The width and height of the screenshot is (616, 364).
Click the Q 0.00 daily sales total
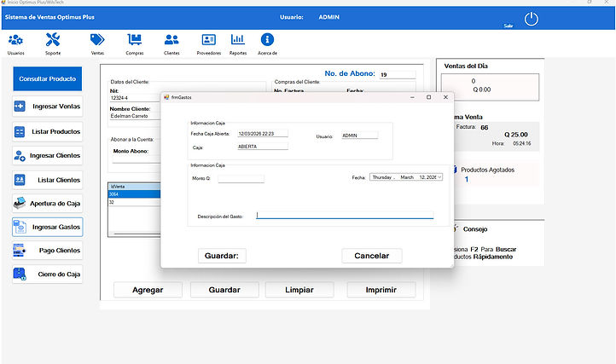[482, 90]
